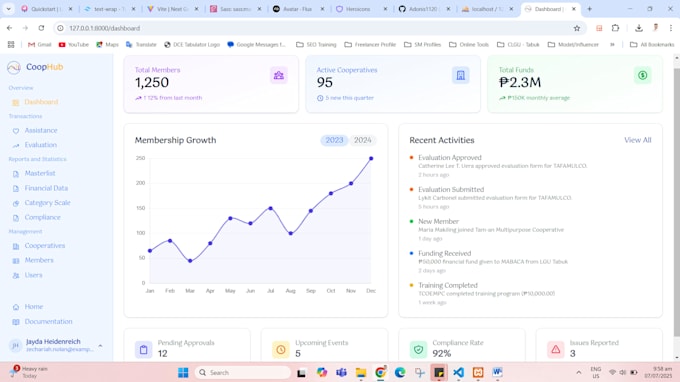
Task: Click the Compliance document icon
Action: [x=16, y=218]
